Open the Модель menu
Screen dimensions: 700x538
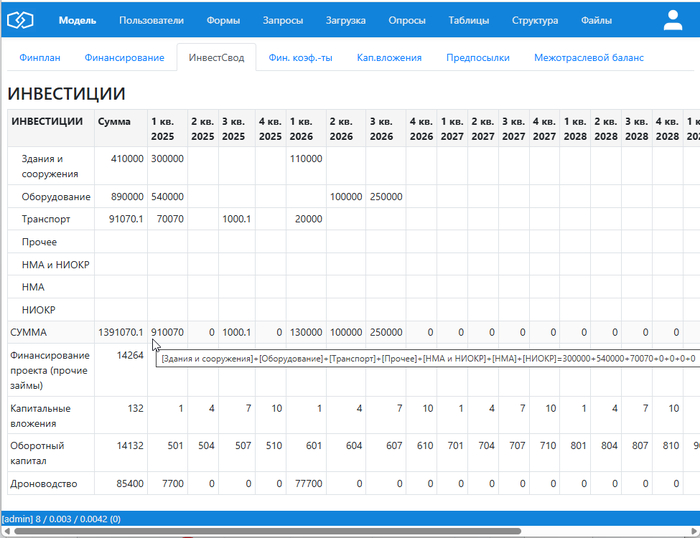pos(78,20)
